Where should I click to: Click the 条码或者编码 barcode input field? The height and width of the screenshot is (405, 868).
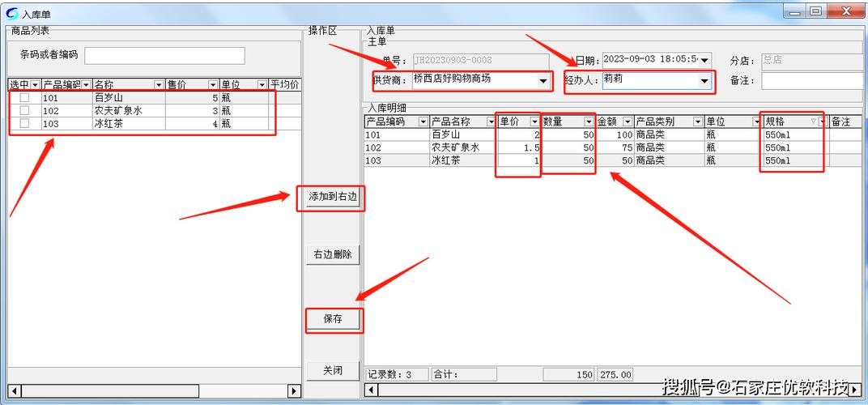coord(164,55)
